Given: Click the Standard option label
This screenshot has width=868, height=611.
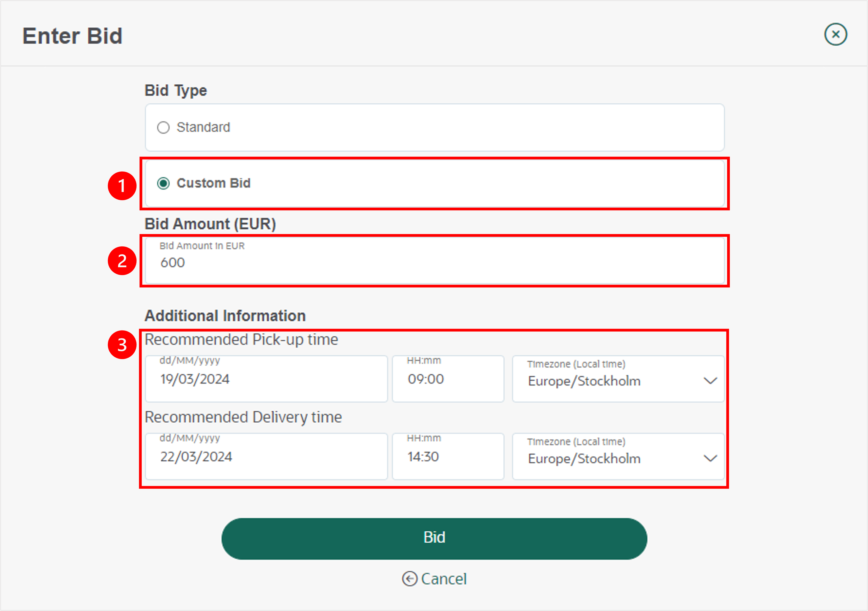Looking at the screenshot, I should click(x=203, y=127).
